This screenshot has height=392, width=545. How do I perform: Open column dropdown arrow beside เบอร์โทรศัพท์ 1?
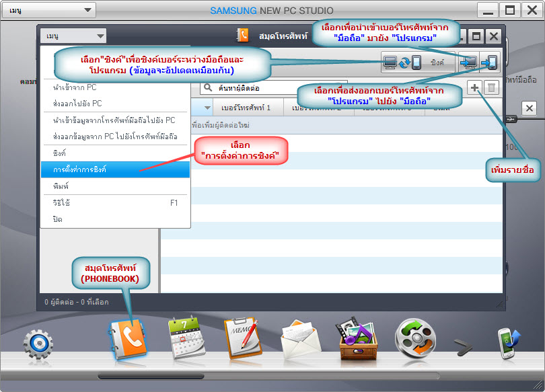point(207,108)
